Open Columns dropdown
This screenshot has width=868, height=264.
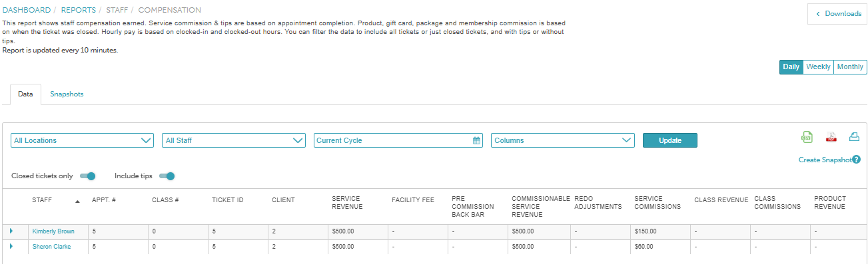click(562, 140)
